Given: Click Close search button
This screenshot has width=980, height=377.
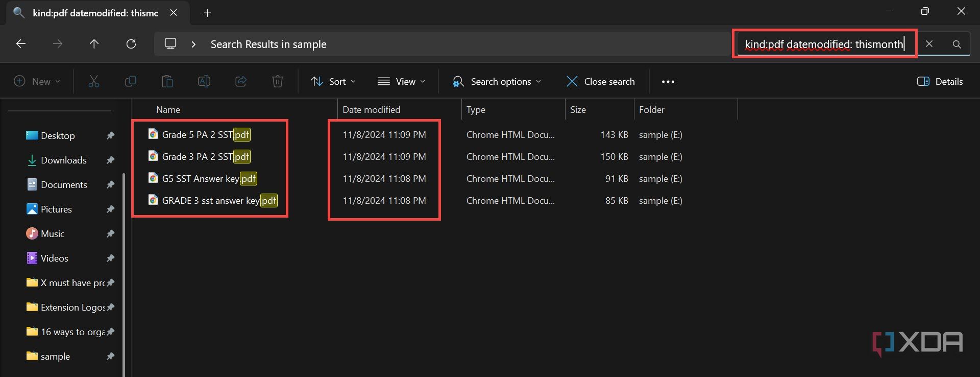Looking at the screenshot, I should pos(600,81).
